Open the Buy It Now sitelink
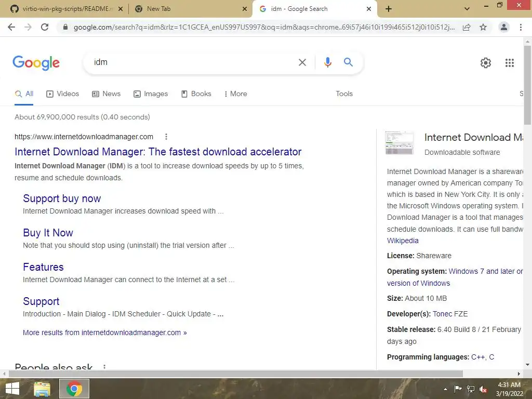This screenshot has height=399, width=532. (x=48, y=233)
